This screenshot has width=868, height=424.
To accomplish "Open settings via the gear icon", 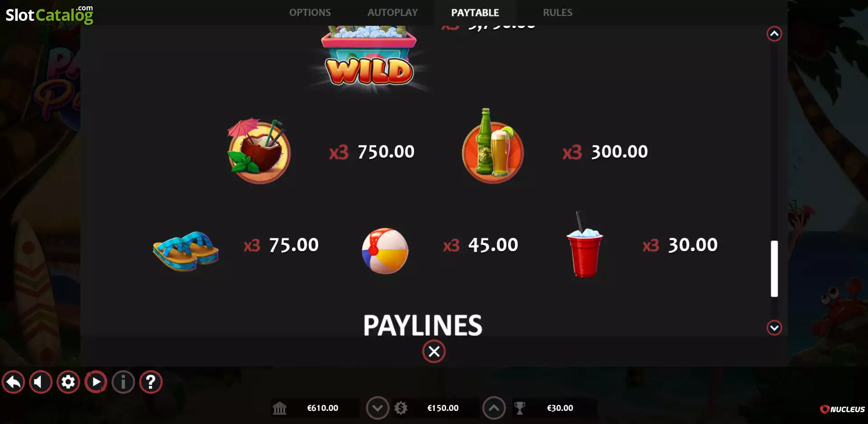I will pos(68,382).
